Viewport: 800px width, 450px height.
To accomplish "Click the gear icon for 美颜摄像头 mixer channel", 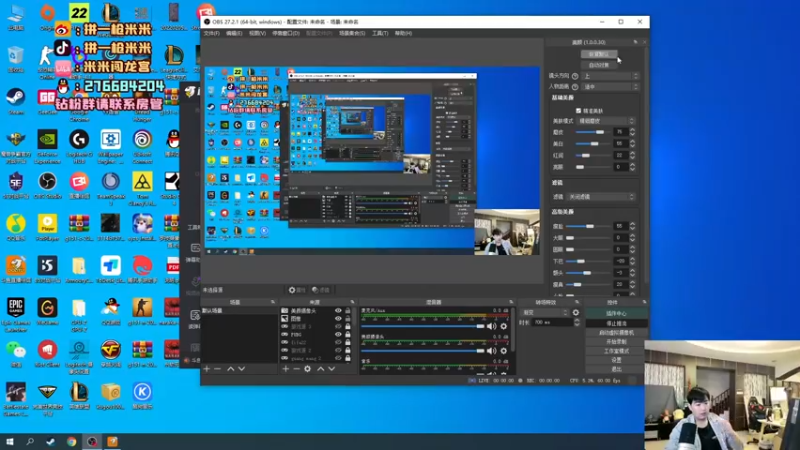I will [x=504, y=351].
